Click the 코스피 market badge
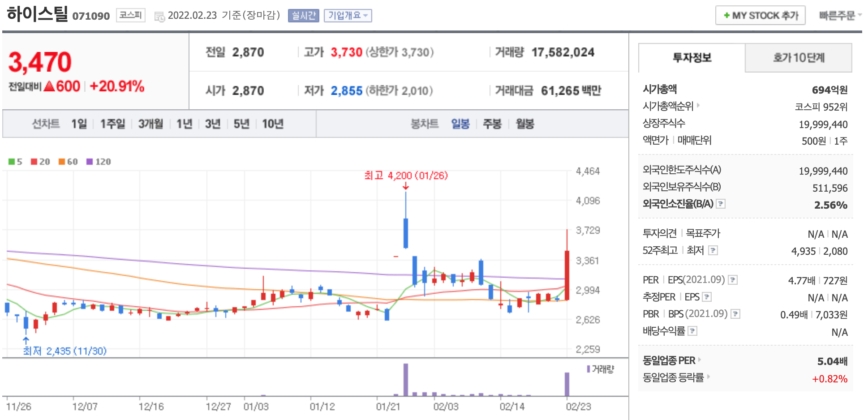The height and width of the screenshot is (420, 868). pos(131,15)
